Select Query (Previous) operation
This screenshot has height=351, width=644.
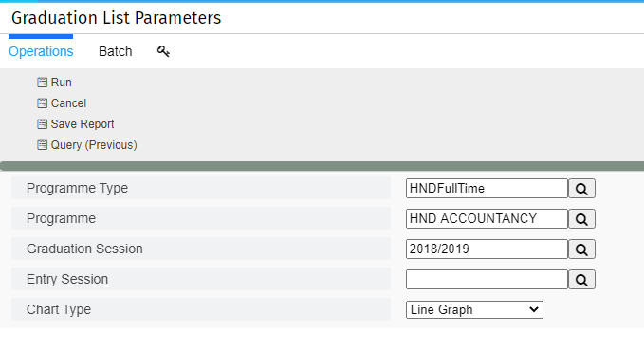coord(94,145)
